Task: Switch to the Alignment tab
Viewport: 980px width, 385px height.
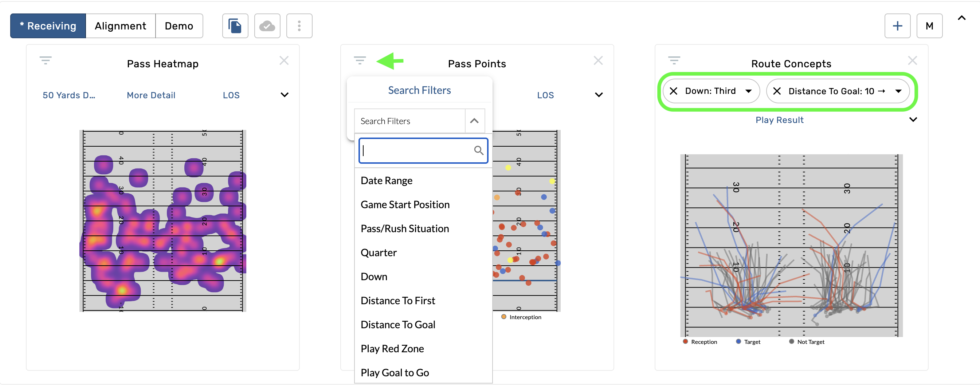Action: pos(120,26)
